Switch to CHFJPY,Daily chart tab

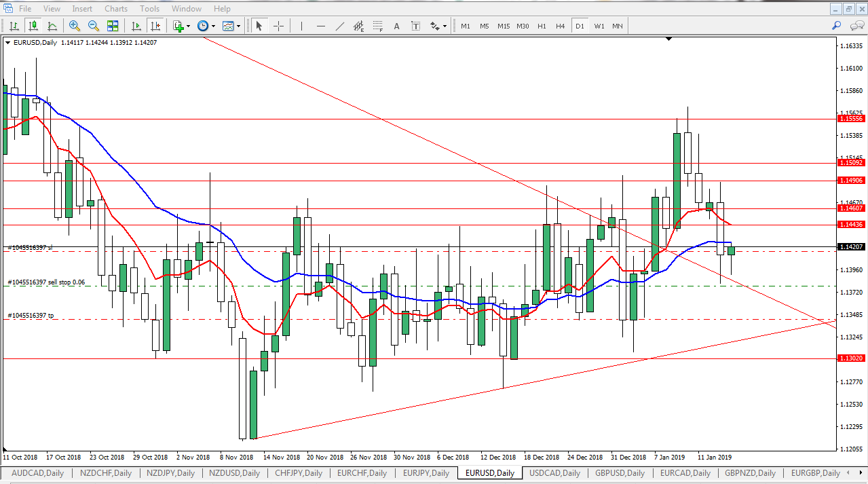[299, 473]
